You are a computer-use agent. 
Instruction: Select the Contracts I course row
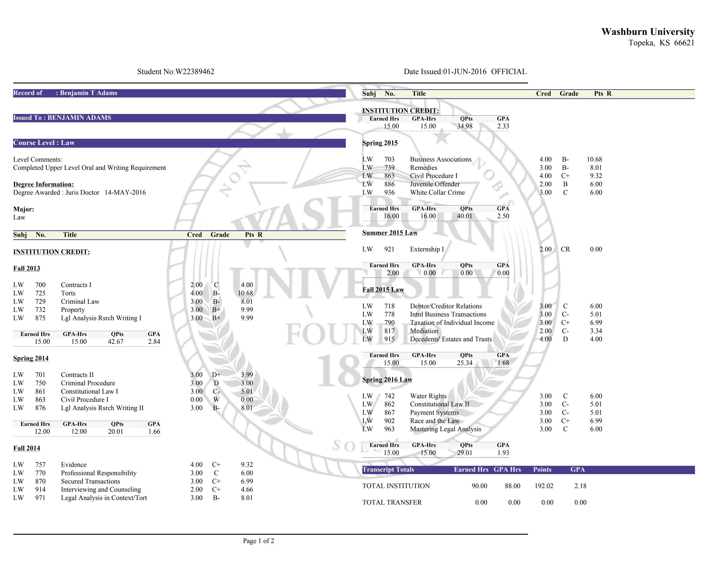pyautogui.click(x=76, y=285)
